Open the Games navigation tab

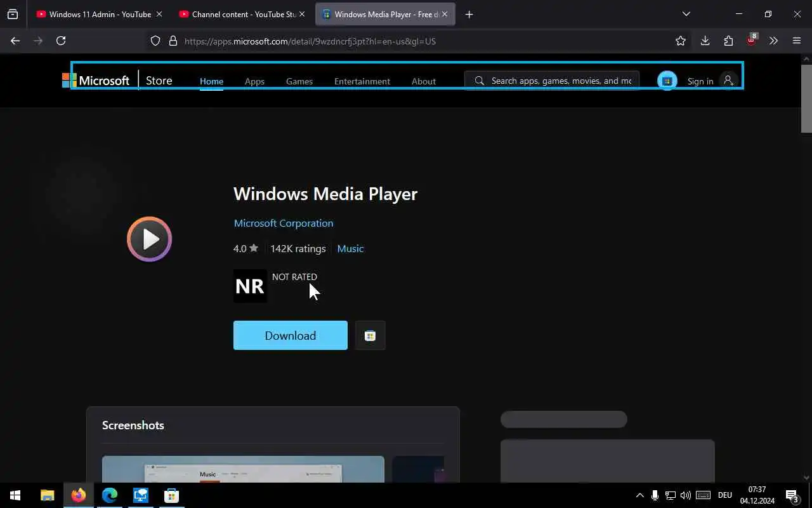pos(299,81)
